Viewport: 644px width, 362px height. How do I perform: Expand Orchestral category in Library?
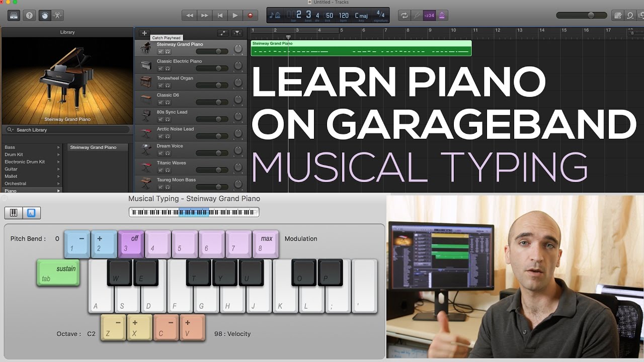32,184
